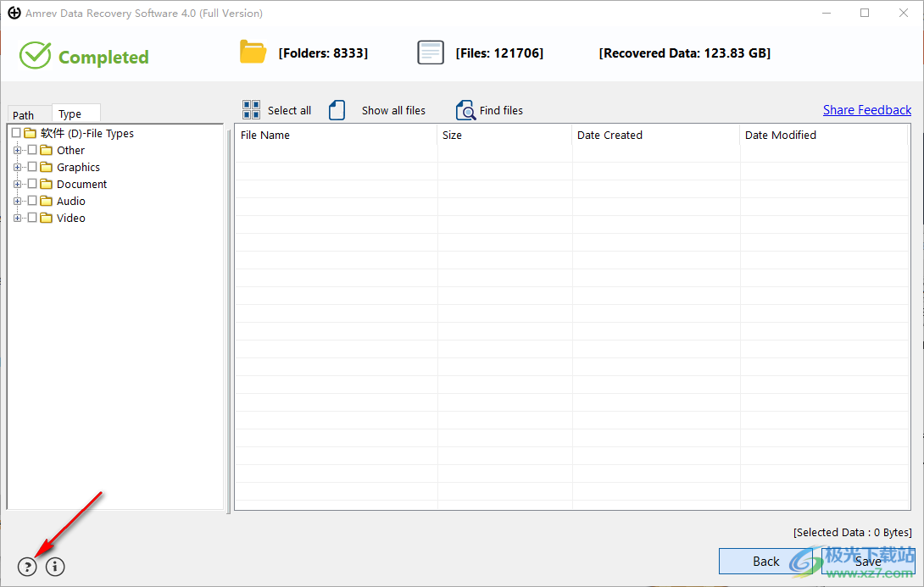Expand the Document tree node
Viewport: 924px width, 587px height.
click(17, 185)
